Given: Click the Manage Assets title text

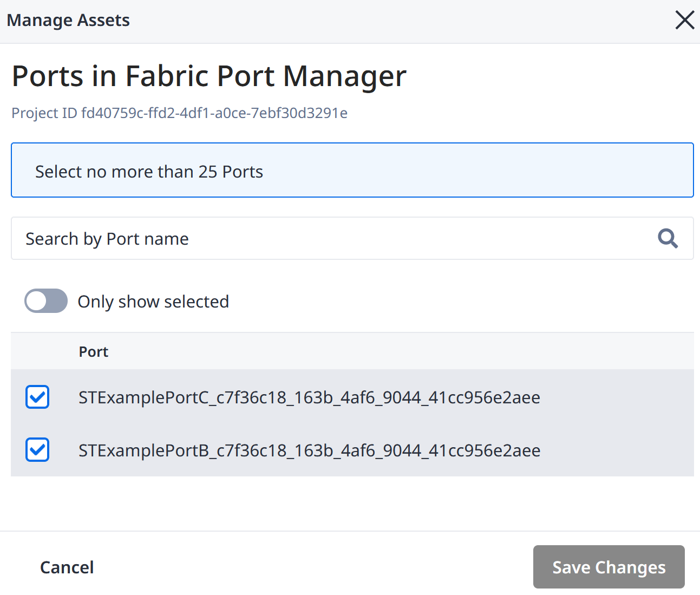Looking at the screenshot, I should point(68,21).
